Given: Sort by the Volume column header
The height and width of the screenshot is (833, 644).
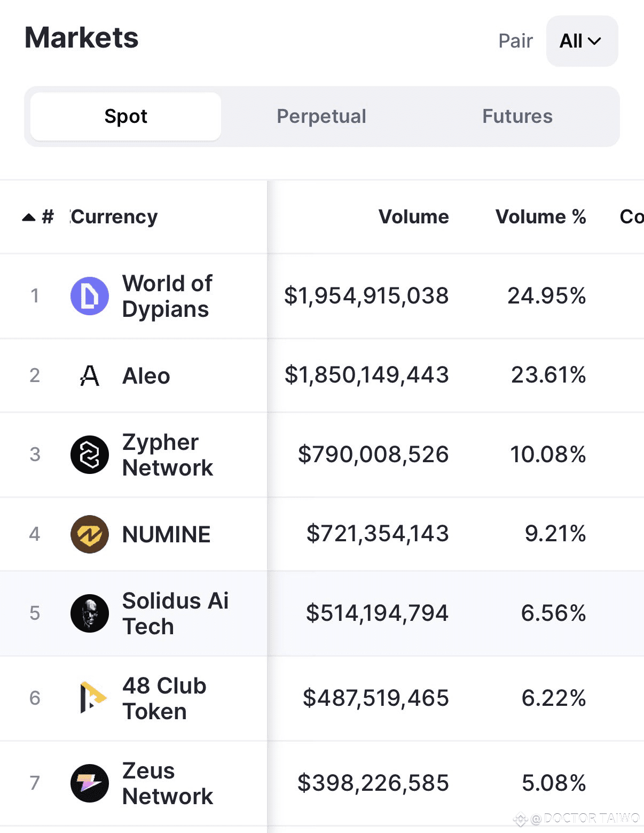Looking at the screenshot, I should coord(413,217).
